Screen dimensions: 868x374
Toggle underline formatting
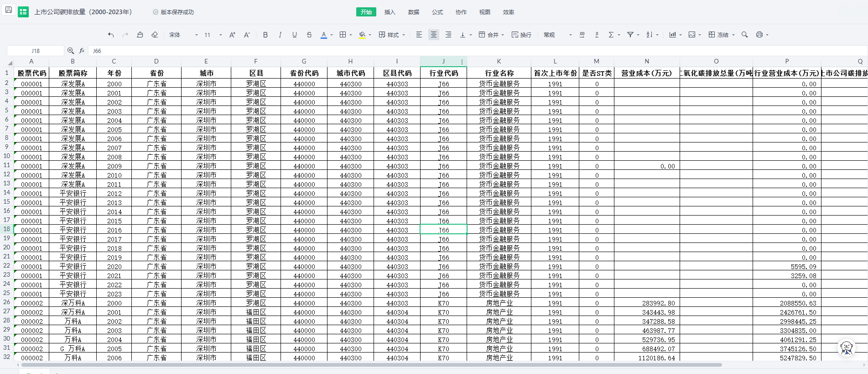tap(295, 35)
